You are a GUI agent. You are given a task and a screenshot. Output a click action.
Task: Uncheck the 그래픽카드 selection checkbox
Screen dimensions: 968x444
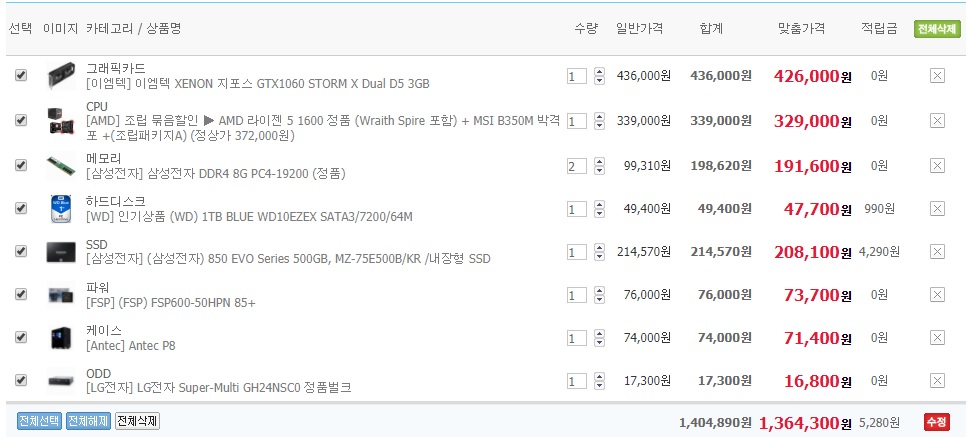click(x=21, y=75)
